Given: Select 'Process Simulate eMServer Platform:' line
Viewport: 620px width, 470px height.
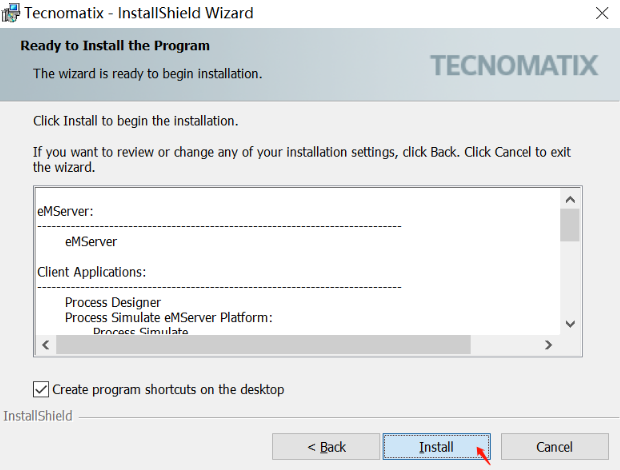Looking at the screenshot, I should pos(168,317).
